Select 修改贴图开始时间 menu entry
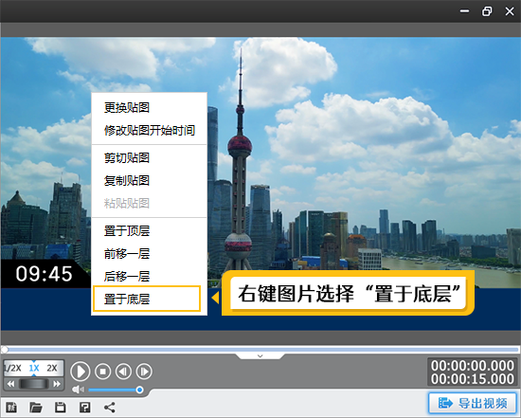Viewport: 521px width, 418px height. pos(149,130)
